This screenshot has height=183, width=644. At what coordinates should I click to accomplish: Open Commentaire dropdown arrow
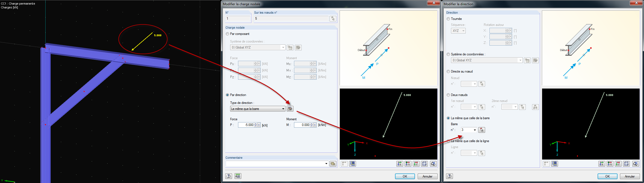pos(326,164)
